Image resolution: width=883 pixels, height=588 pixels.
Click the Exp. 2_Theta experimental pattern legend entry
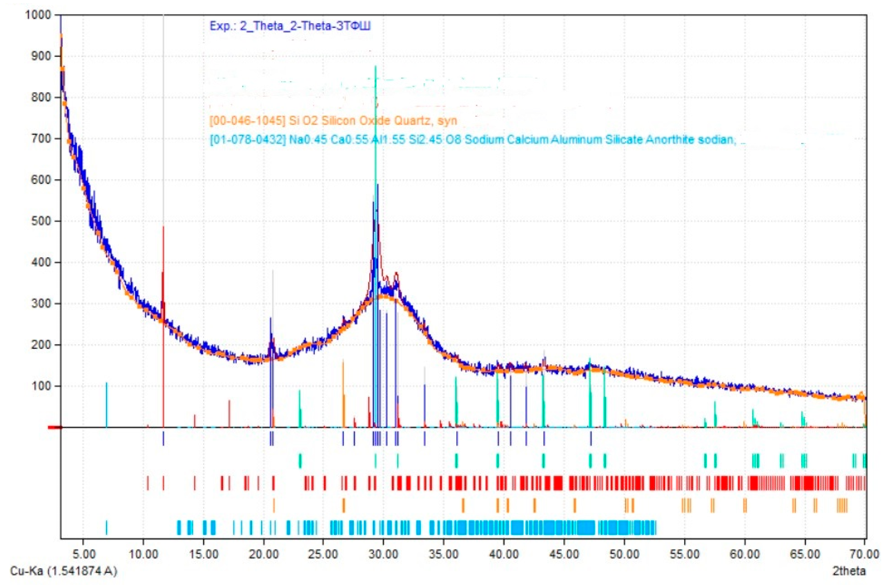tap(290, 26)
